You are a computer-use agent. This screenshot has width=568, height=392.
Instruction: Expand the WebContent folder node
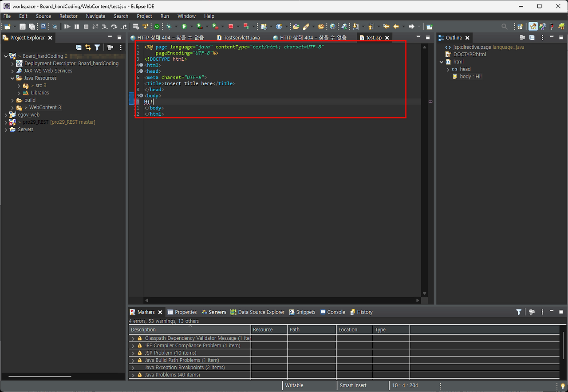click(12, 107)
